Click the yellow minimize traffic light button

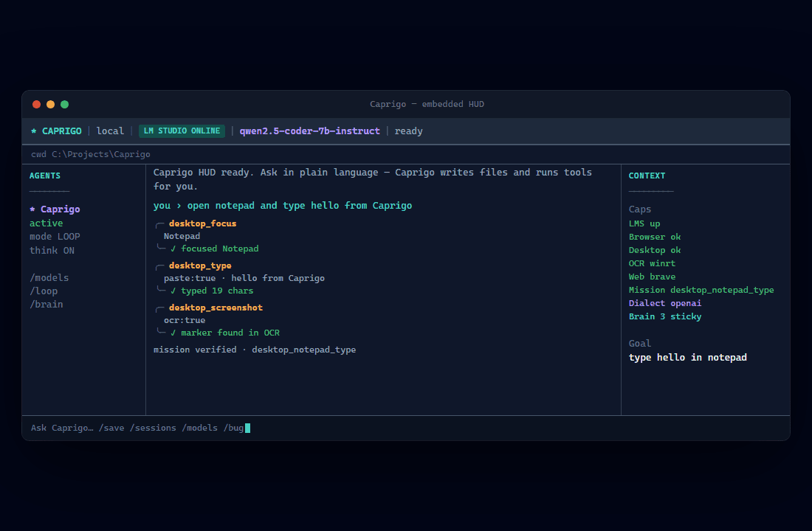point(51,105)
